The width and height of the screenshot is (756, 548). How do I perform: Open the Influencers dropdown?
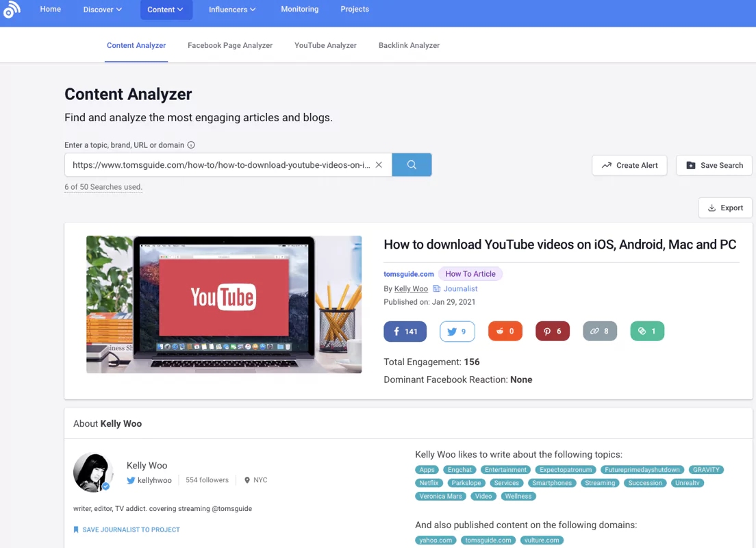(x=231, y=9)
